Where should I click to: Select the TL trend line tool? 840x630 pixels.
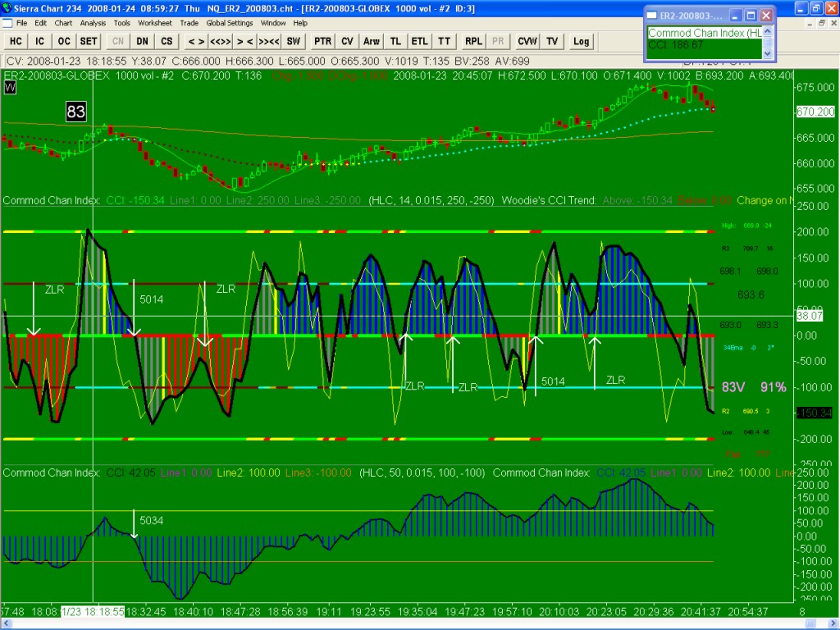tap(395, 41)
